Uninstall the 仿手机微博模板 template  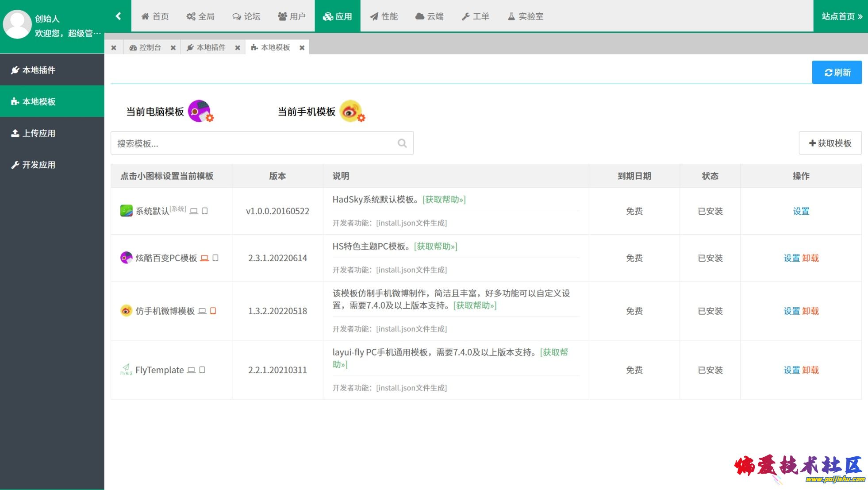(810, 311)
